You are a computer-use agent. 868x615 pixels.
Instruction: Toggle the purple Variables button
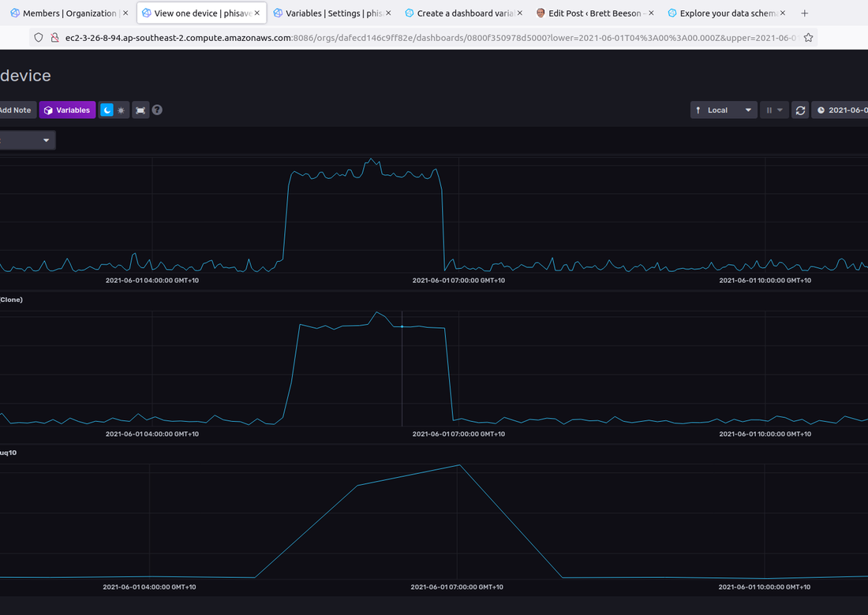[x=68, y=110]
